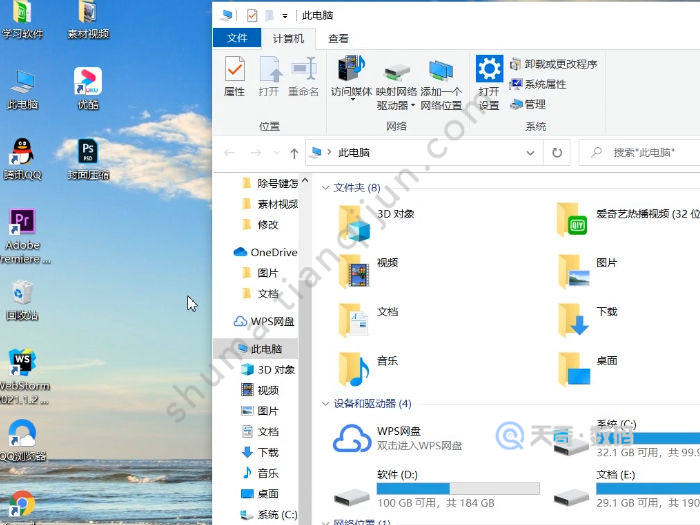Launch 腾讯QQ from the desktop
The image size is (700, 525).
click(x=22, y=158)
